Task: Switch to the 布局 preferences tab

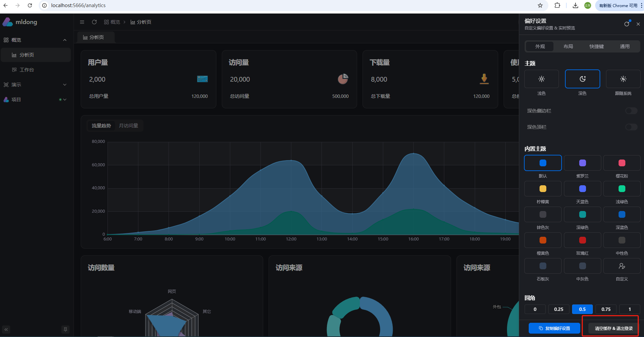Action: [568, 46]
